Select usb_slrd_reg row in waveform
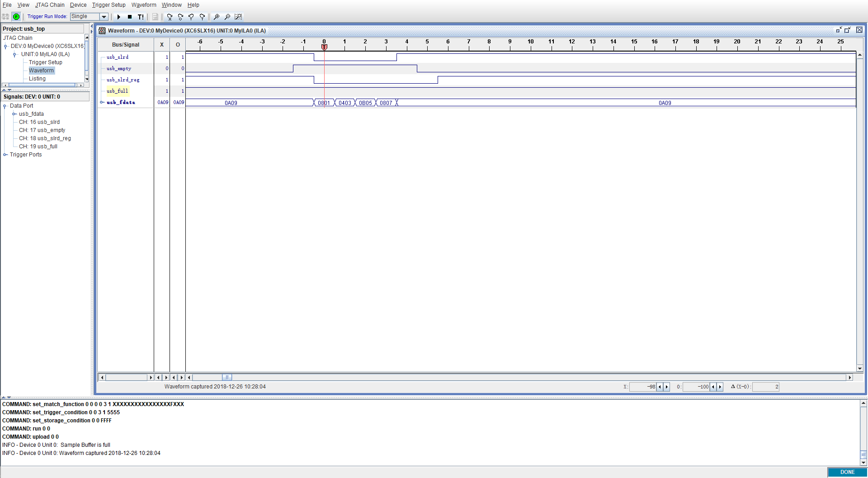 [x=123, y=80]
